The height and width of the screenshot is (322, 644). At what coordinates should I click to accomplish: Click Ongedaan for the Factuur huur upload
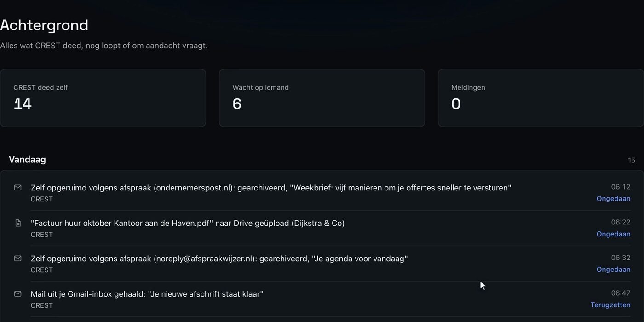point(613,234)
